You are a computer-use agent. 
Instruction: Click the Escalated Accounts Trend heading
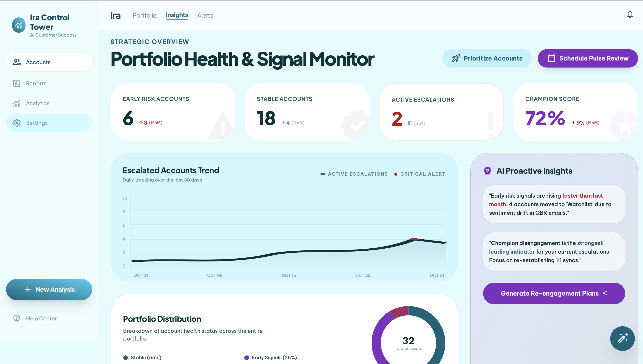[171, 170]
